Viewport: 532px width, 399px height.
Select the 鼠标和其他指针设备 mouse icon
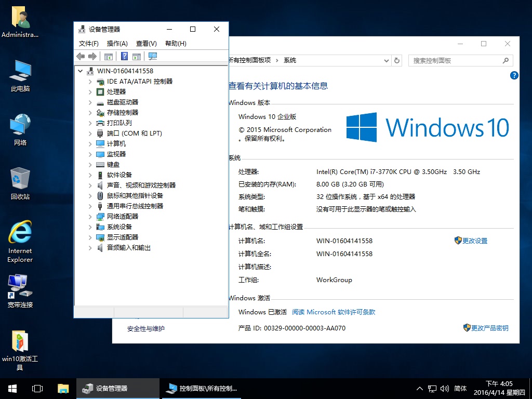(x=100, y=196)
